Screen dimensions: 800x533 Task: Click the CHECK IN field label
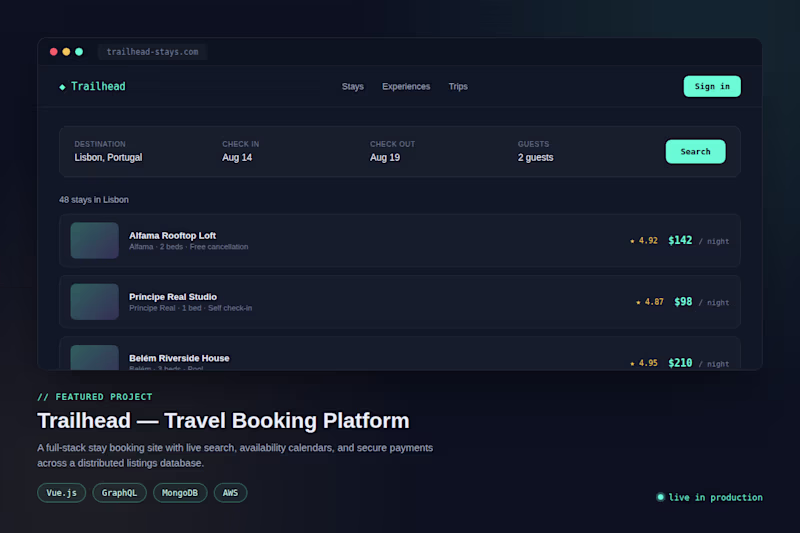241,144
